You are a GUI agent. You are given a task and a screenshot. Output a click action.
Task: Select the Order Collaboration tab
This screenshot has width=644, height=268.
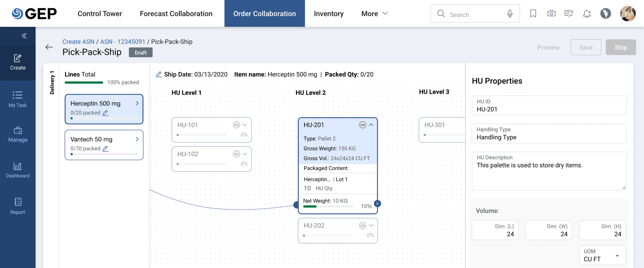[x=265, y=13]
